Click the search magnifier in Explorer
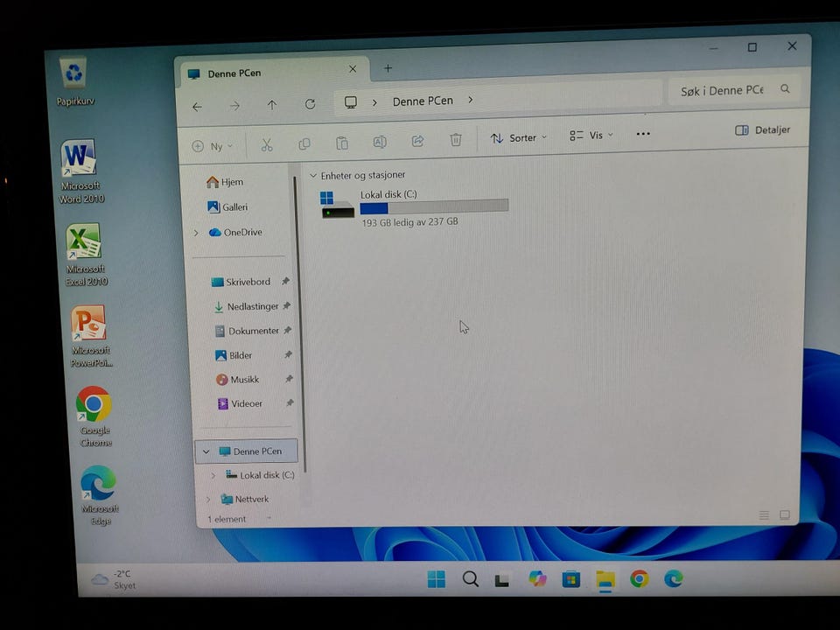This screenshot has width=840, height=630. 785,89
